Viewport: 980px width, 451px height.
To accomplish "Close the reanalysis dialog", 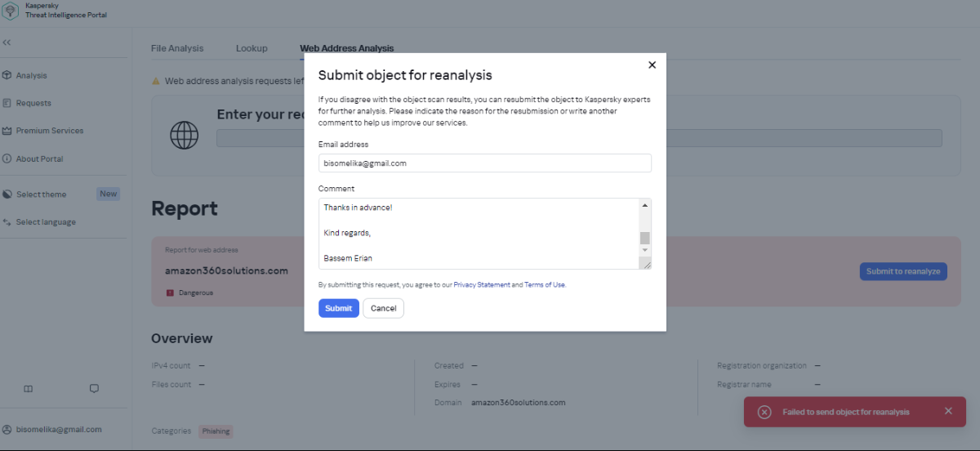I will (x=652, y=65).
